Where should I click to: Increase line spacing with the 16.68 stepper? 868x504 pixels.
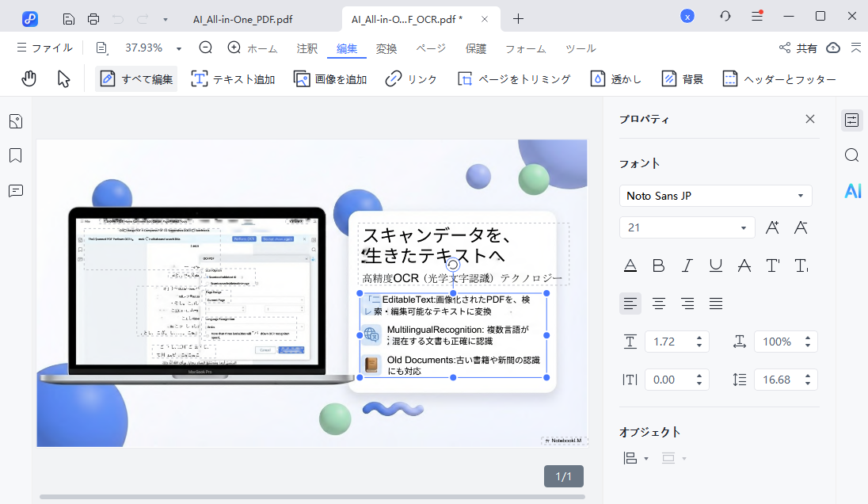(809, 375)
